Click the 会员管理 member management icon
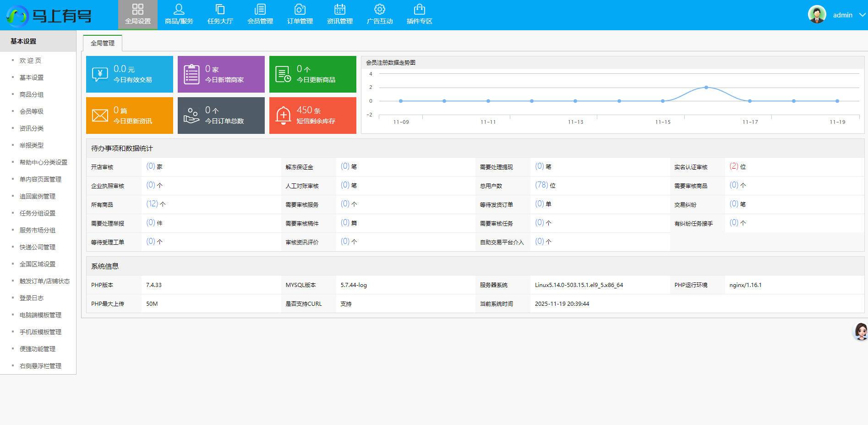868x425 pixels. [259, 14]
